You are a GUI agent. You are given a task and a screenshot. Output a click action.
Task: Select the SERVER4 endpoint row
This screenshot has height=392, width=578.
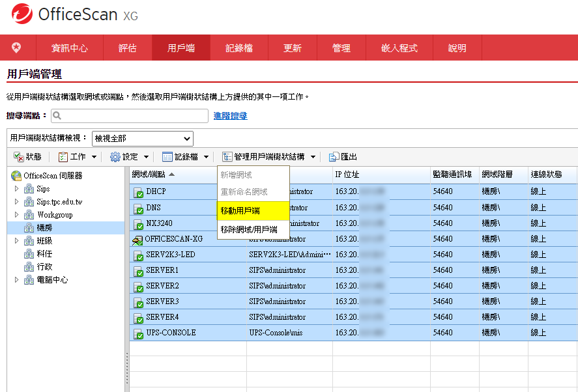pos(354,317)
